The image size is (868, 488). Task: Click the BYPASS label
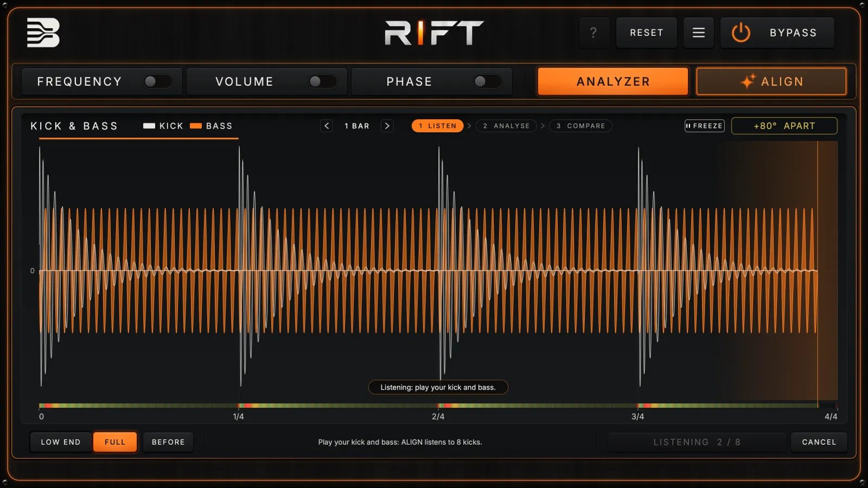pos(793,33)
